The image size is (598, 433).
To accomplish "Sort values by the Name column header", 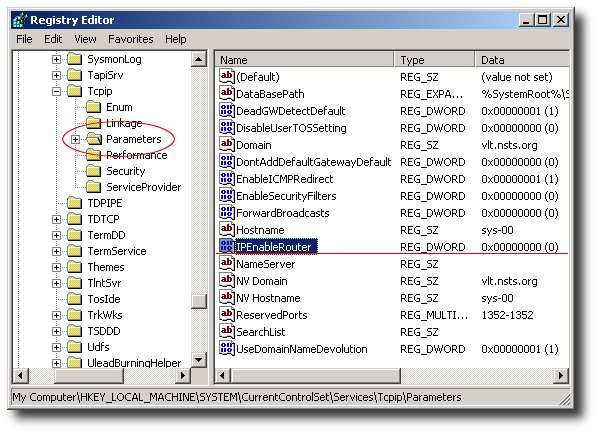I will tap(305, 60).
